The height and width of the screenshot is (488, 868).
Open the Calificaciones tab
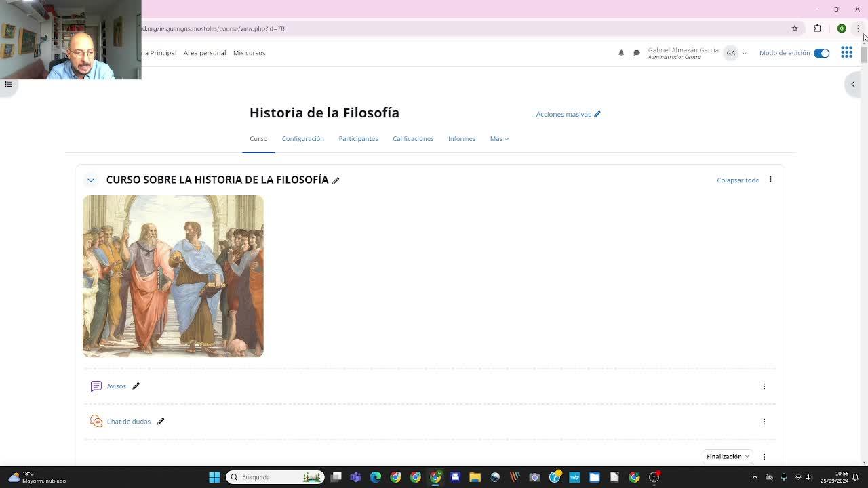tap(413, 138)
